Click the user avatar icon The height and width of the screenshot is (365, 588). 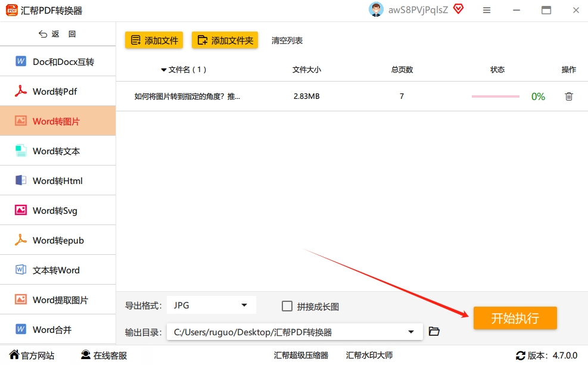[x=376, y=10]
